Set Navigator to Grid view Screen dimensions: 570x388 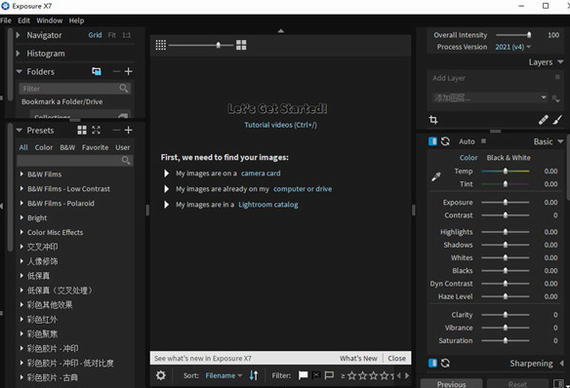point(95,35)
